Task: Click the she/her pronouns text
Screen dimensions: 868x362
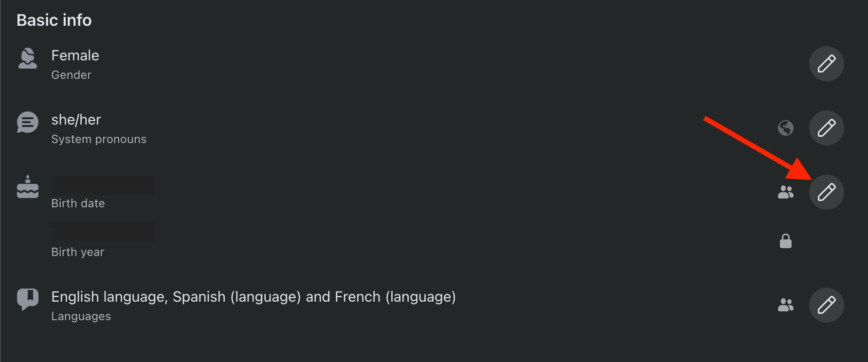Action: tap(76, 120)
